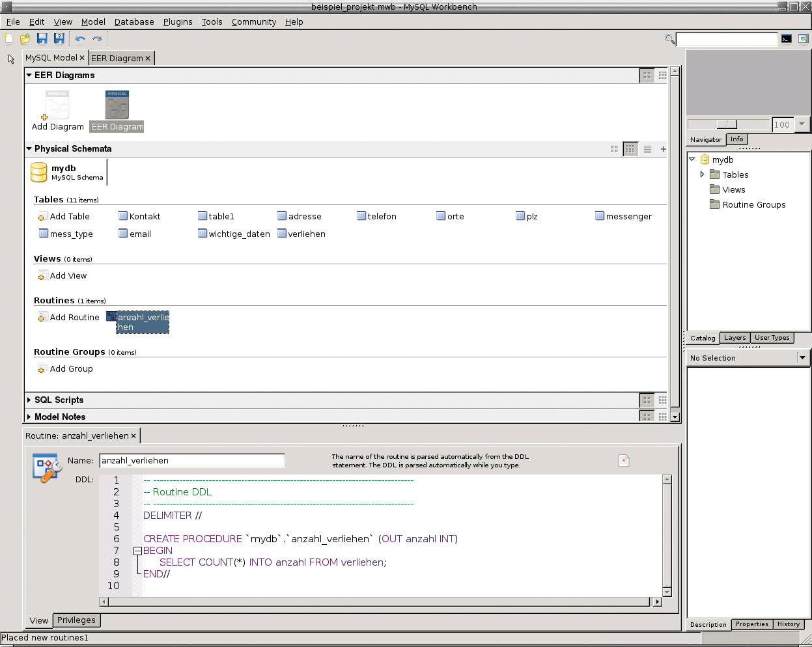Collapse the EER Diagrams section
The height and width of the screenshot is (647, 812).
[x=29, y=76]
